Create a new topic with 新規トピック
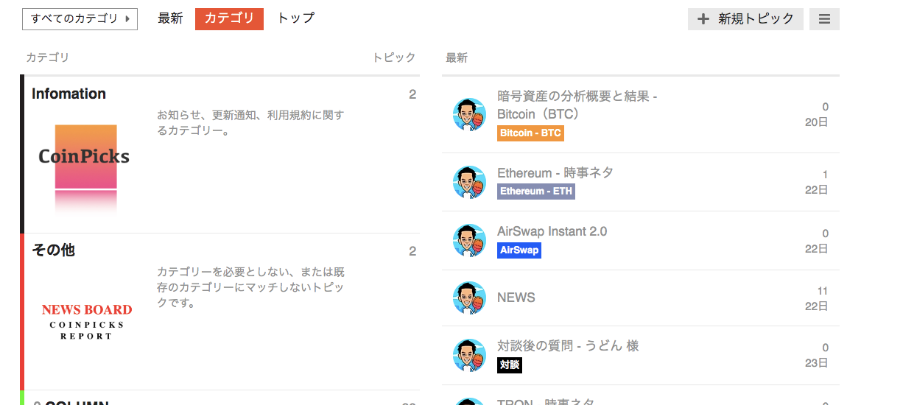900x405 pixels. pyautogui.click(x=746, y=19)
